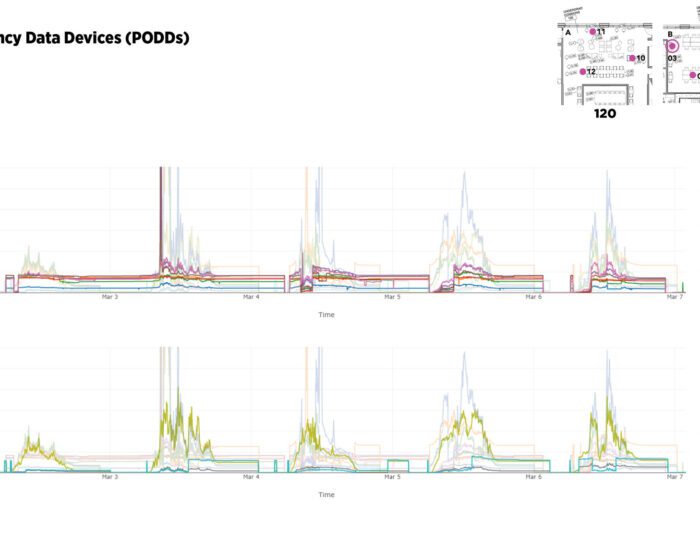Click the room B label on floor plan
The height and width of the screenshot is (540, 700).
670,33
